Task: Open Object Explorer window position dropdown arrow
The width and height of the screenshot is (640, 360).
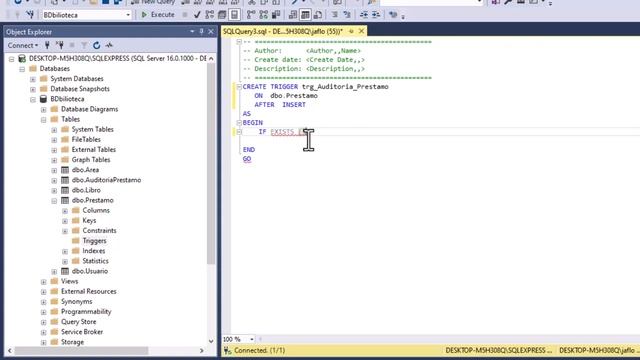Action: (x=192, y=31)
